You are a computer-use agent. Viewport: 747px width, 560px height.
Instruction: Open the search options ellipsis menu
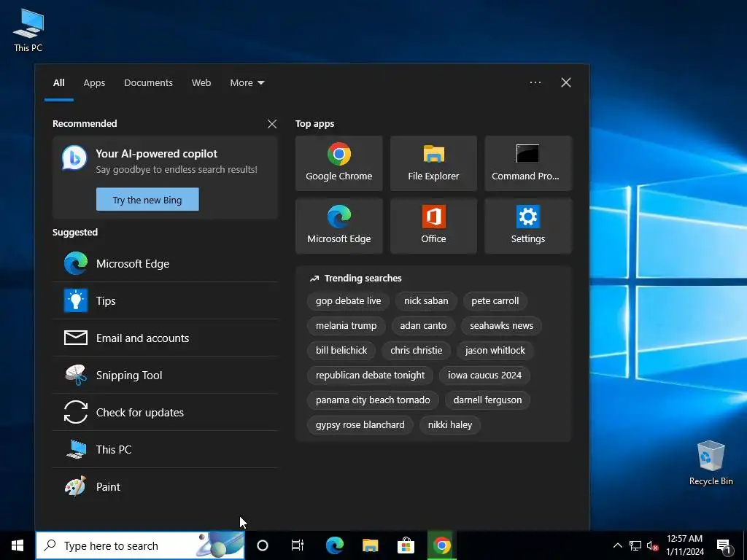[535, 82]
